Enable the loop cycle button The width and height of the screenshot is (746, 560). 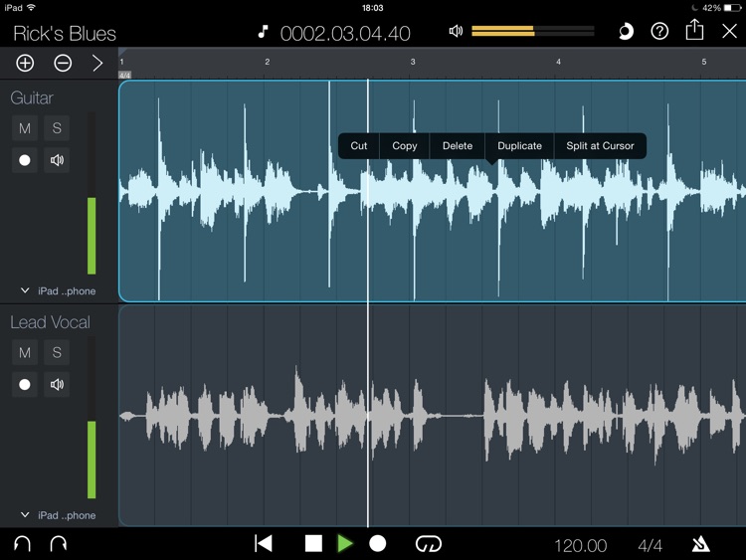(429, 544)
